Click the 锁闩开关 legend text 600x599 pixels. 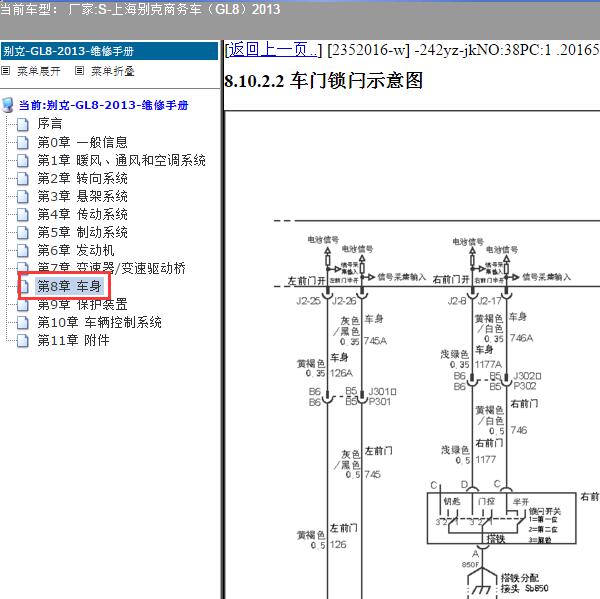(545, 511)
